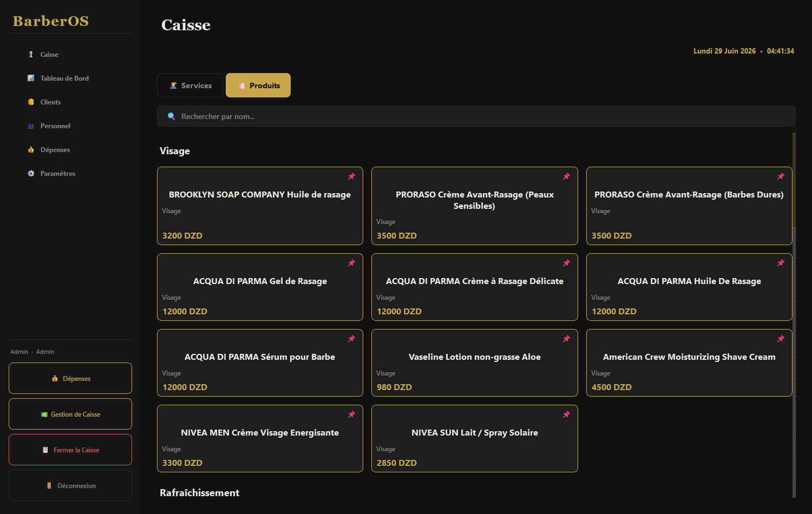
Task: Select ACQUA DI PARMA Crème à Rasage Délicate
Action: 475,287
